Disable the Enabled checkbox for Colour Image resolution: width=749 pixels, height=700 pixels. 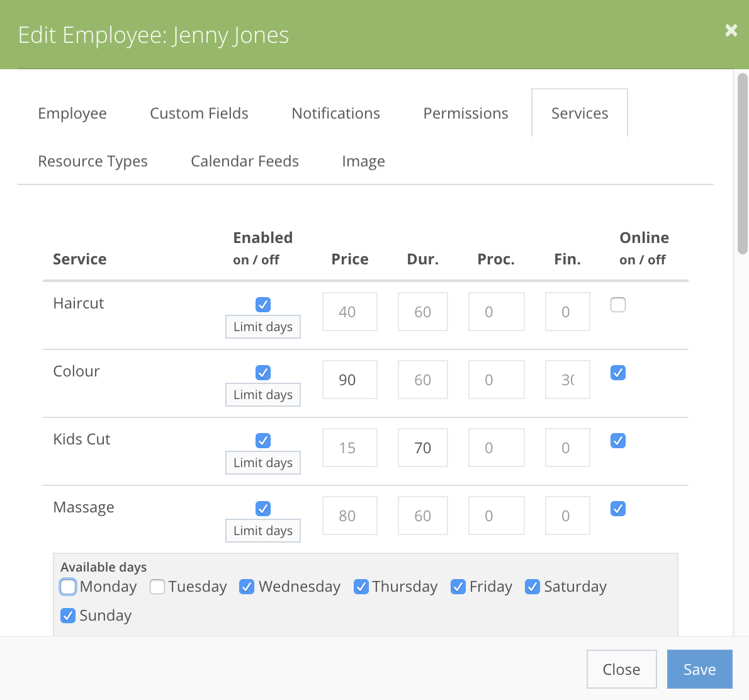click(262, 372)
